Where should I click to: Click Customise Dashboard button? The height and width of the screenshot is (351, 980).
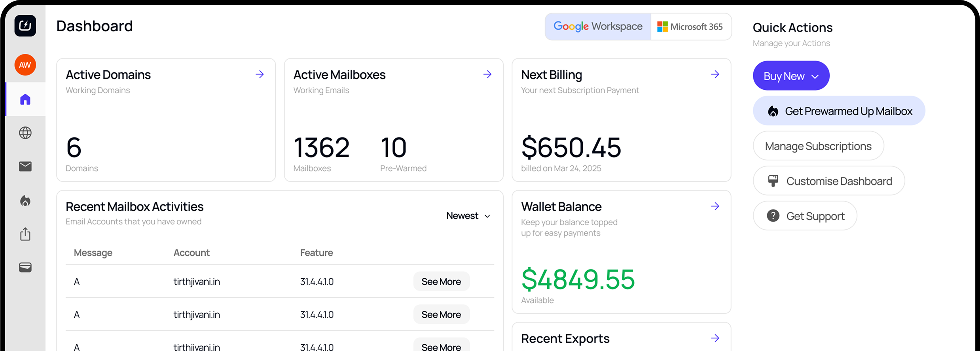point(829,181)
